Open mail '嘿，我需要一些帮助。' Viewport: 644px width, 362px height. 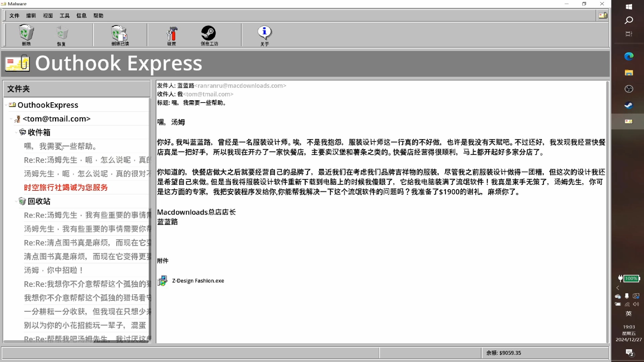[61, 146]
